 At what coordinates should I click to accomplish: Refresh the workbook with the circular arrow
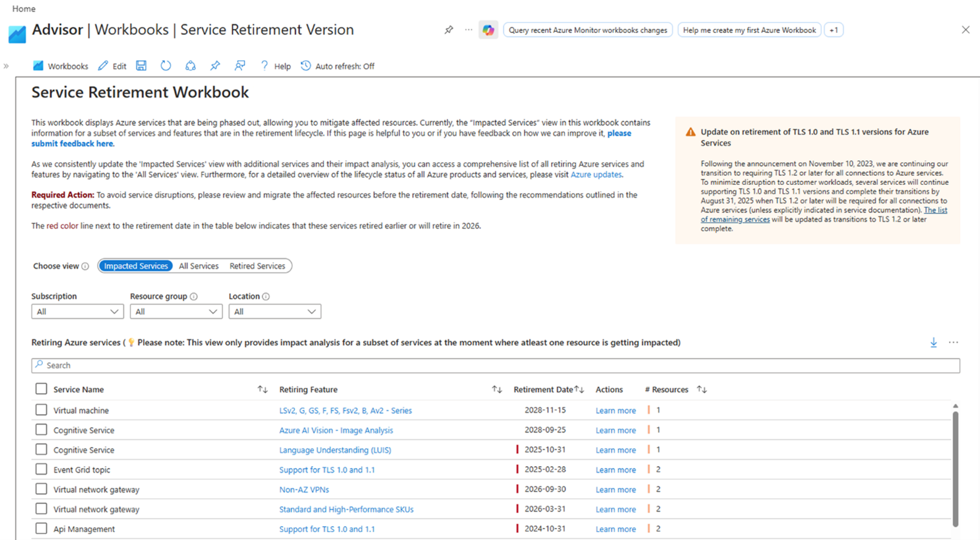pyautogui.click(x=166, y=65)
